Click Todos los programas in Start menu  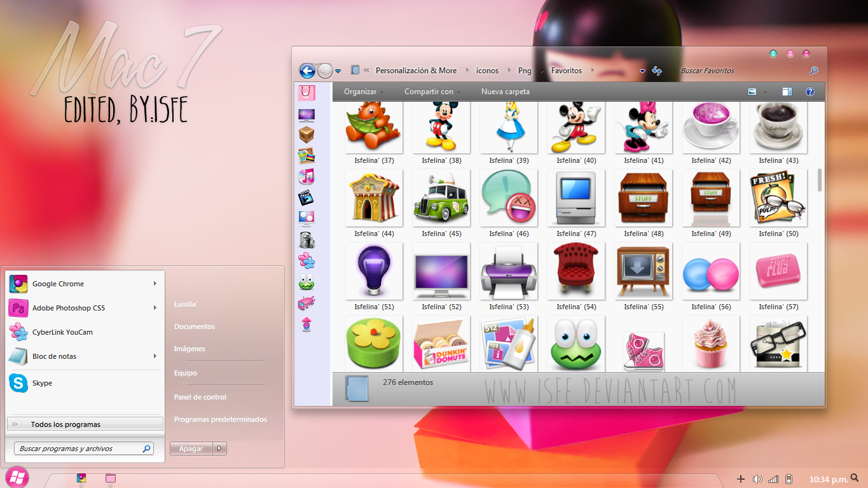click(85, 424)
